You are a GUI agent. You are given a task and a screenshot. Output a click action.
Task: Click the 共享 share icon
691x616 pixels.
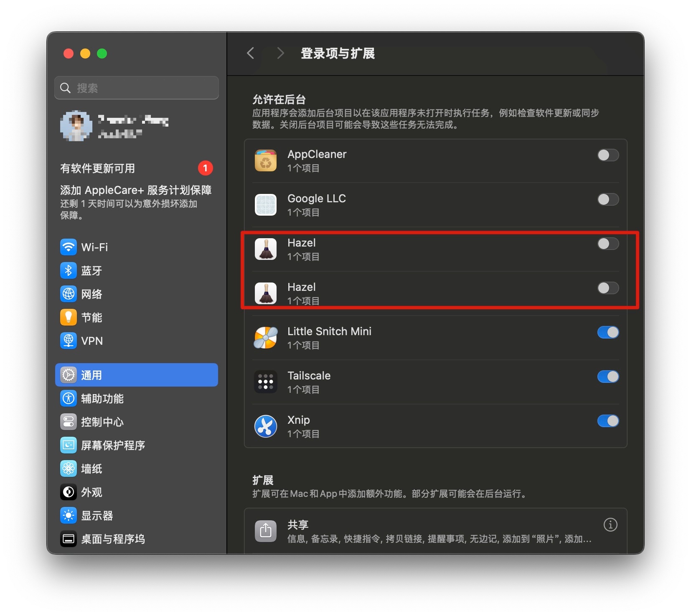click(266, 531)
